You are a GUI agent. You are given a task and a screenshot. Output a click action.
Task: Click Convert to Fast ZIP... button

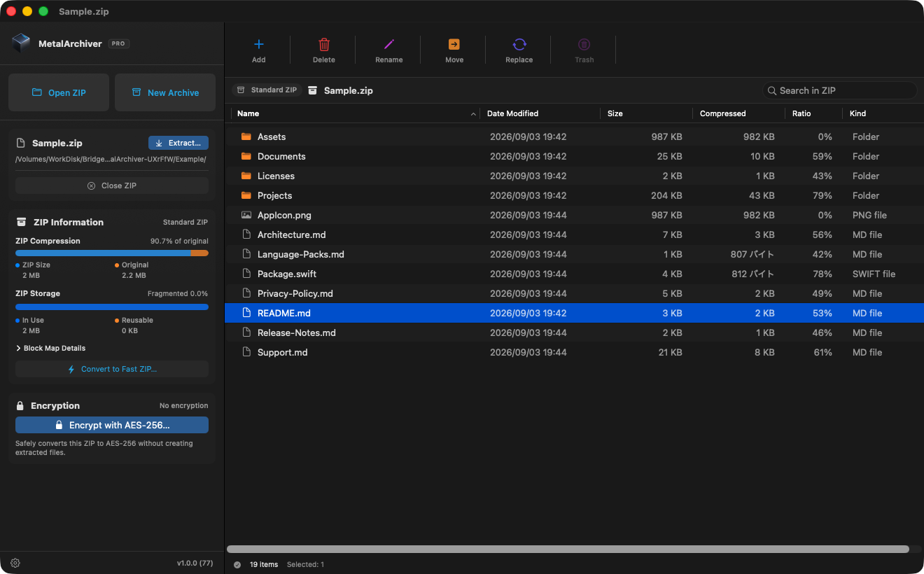[x=112, y=369]
